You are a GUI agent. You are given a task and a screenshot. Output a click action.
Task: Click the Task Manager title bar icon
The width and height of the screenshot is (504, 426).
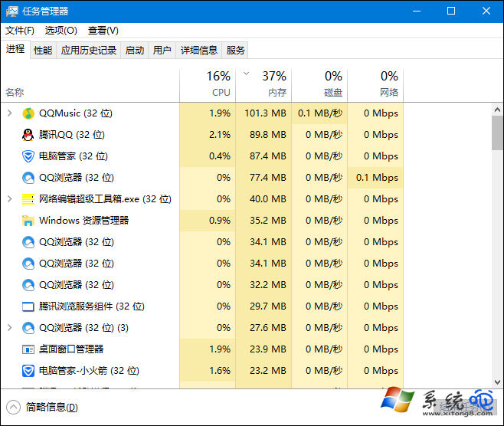(x=12, y=11)
